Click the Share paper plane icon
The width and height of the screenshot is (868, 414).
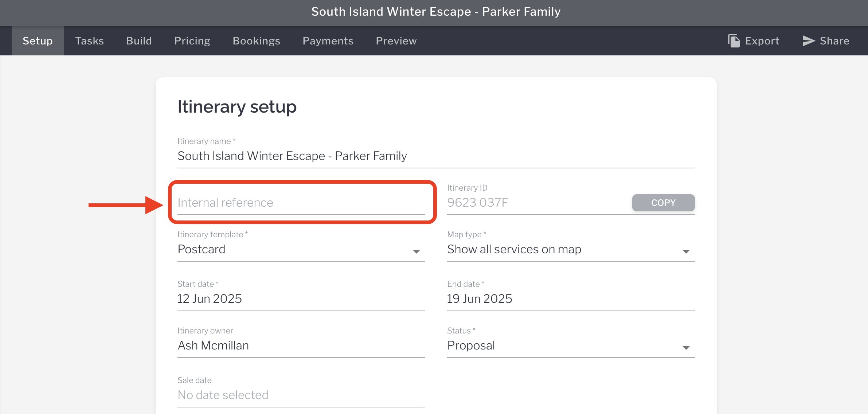coord(808,41)
